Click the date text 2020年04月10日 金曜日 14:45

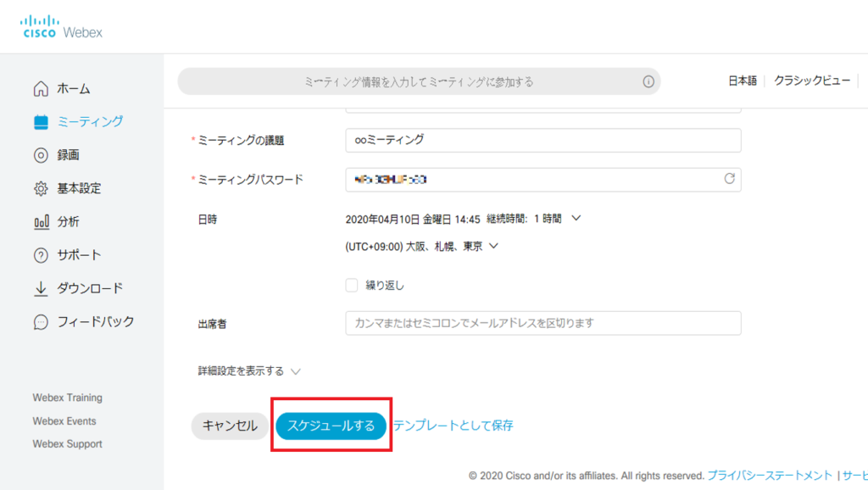click(x=413, y=220)
